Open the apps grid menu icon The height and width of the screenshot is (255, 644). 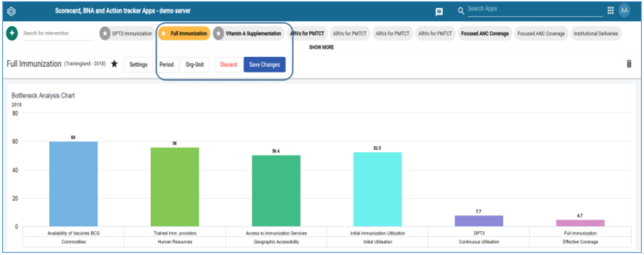click(610, 10)
